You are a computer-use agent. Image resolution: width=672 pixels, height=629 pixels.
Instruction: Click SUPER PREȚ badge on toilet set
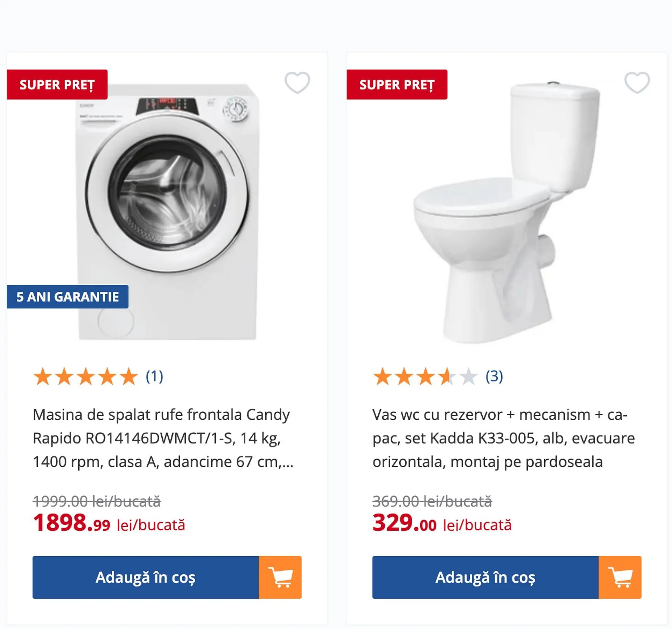tap(397, 85)
